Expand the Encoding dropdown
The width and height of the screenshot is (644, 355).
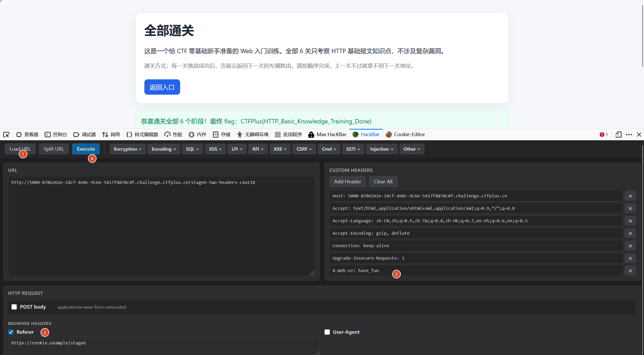tap(164, 149)
